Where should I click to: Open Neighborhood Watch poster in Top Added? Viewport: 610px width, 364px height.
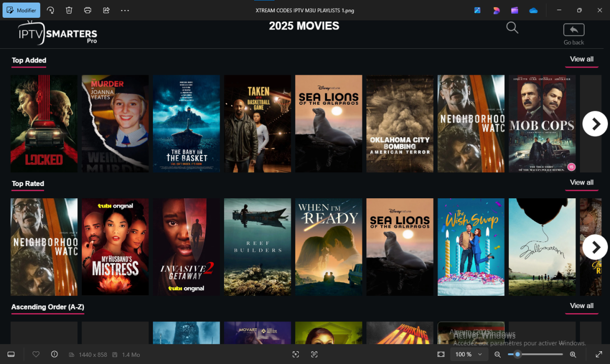pos(471,124)
